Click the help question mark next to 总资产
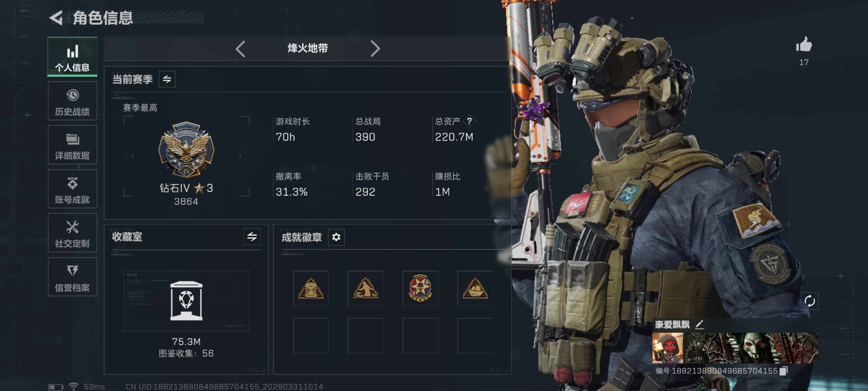This screenshot has height=391, width=868. coord(469,121)
